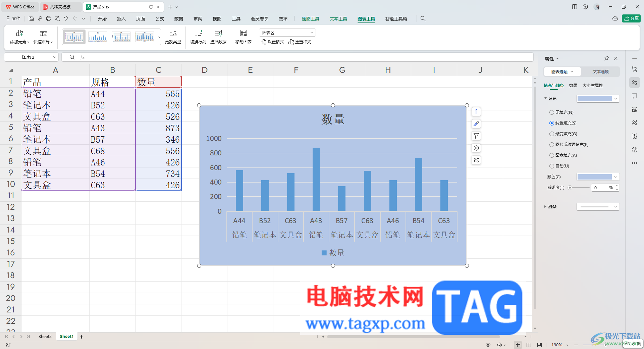Image resolution: width=644 pixels, height=349 pixels.
Task: Click the Switch Row/Column (切换行列) icon
Action: [x=198, y=33]
